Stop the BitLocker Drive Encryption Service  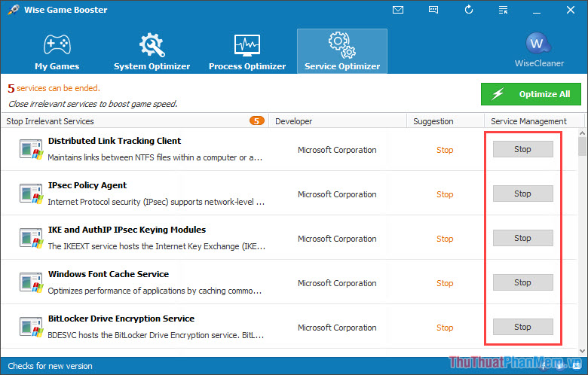click(x=522, y=328)
